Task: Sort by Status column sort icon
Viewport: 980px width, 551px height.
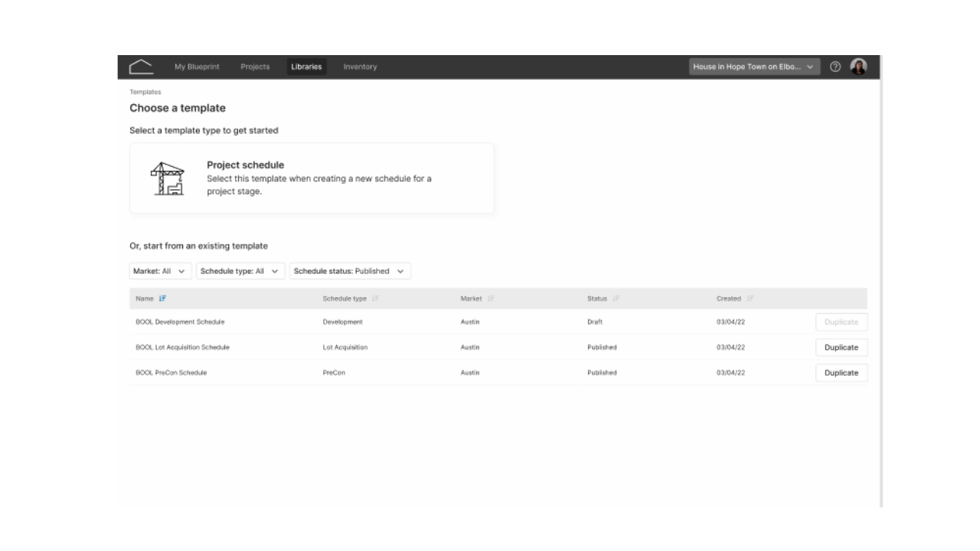Action: (616, 298)
